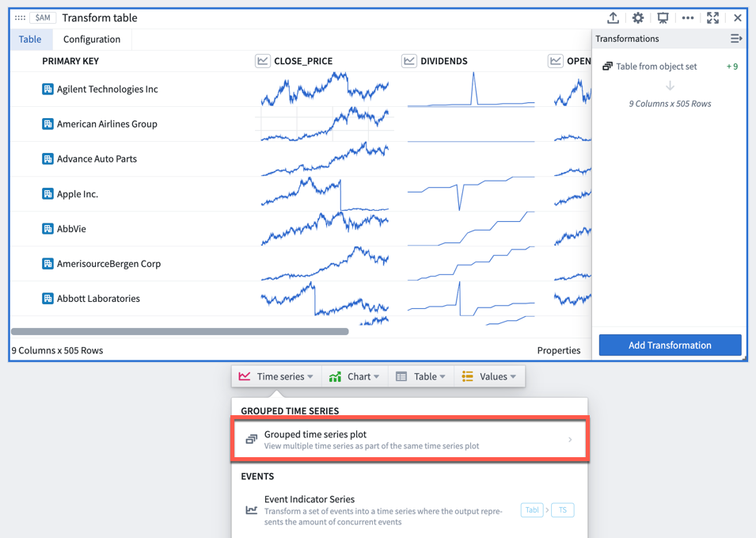Collapse the Transformations panel icon

(735, 39)
